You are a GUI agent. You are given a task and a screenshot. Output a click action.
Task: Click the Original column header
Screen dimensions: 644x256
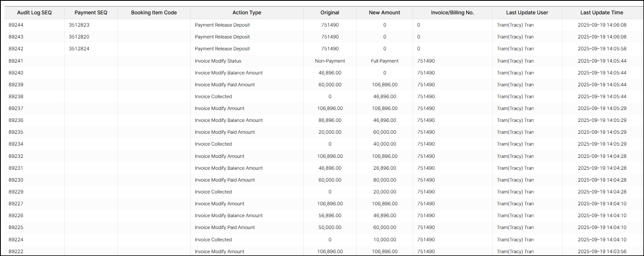(330, 13)
